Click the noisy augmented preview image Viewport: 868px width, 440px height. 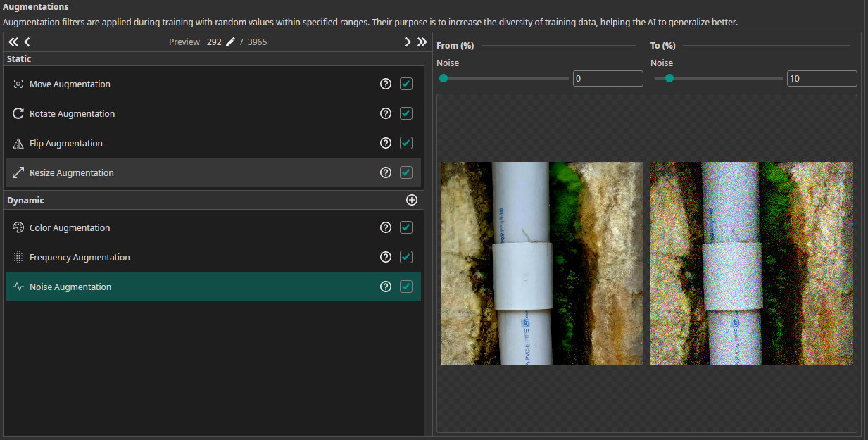point(751,263)
